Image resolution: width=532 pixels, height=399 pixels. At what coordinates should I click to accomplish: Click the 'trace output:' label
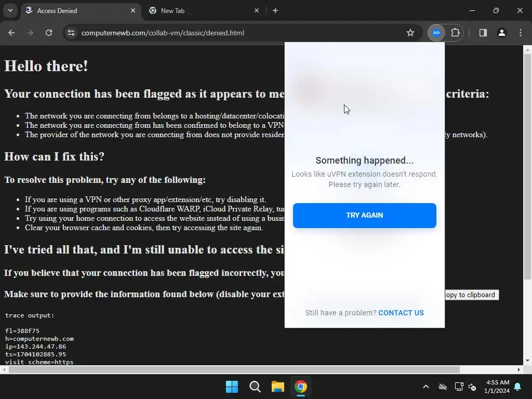(x=30, y=315)
